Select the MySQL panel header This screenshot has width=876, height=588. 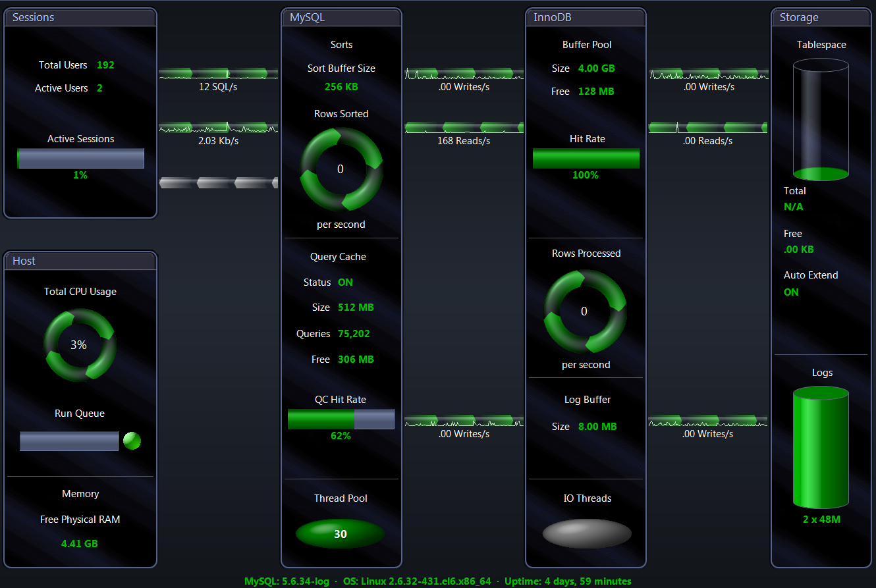point(341,18)
